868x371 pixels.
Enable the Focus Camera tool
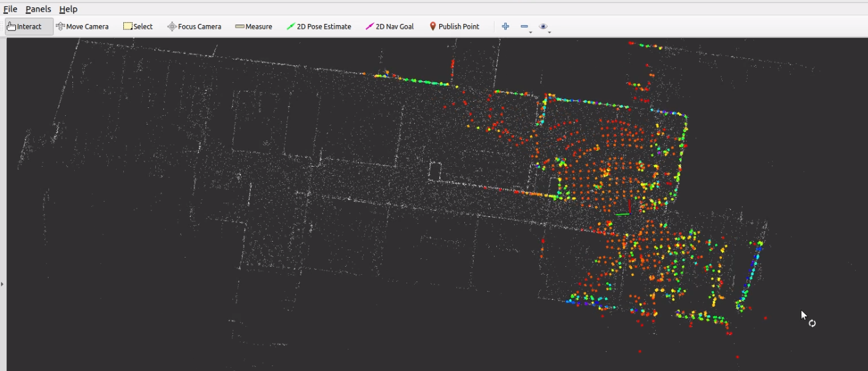click(194, 26)
